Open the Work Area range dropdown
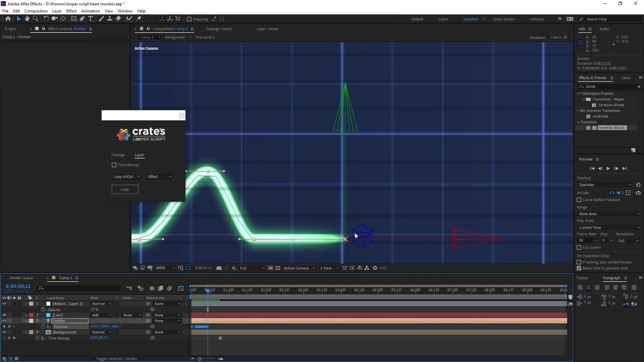644x362 pixels. [609, 214]
